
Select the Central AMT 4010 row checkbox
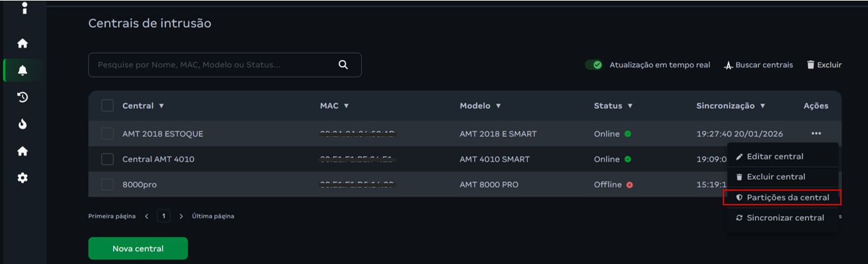click(x=107, y=159)
